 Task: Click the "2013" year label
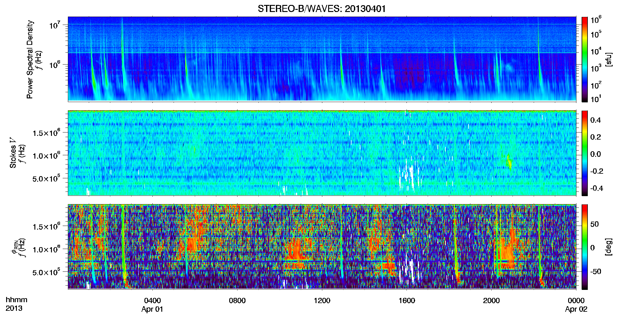pos(14,308)
